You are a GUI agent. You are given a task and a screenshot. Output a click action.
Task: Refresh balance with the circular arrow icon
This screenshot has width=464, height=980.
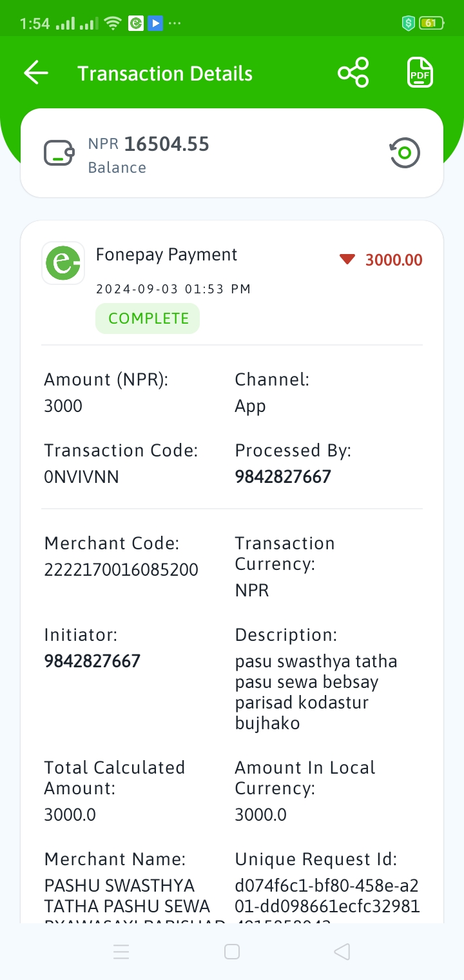coord(405,153)
